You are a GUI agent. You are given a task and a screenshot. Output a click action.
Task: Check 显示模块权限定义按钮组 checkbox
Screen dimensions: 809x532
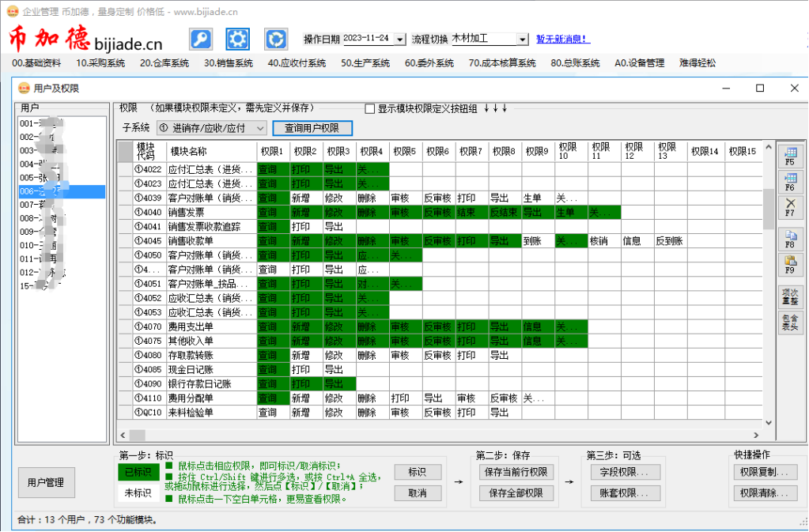tap(369, 109)
